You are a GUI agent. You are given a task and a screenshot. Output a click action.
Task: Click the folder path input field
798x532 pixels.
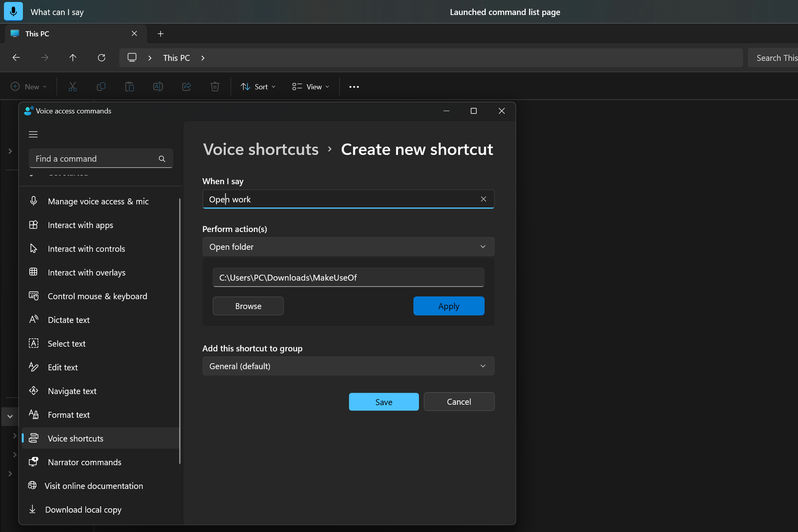tap(348, 278)
